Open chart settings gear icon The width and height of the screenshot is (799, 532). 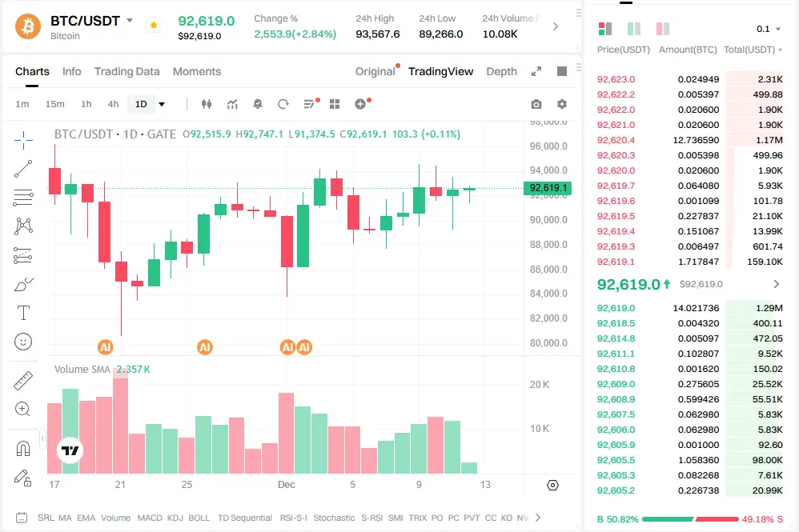pyautogui.click(x=562, y=104)
